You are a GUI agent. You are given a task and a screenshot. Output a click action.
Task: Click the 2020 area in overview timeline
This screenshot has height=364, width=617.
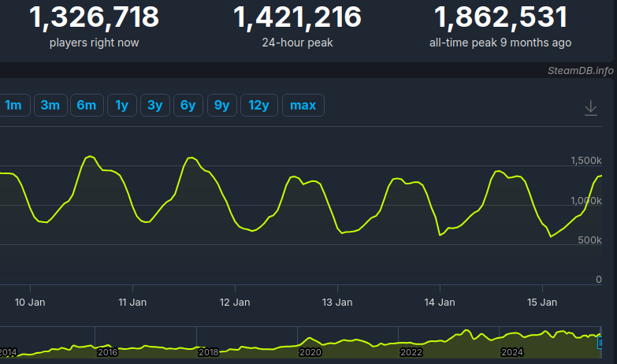coord(310,352)
